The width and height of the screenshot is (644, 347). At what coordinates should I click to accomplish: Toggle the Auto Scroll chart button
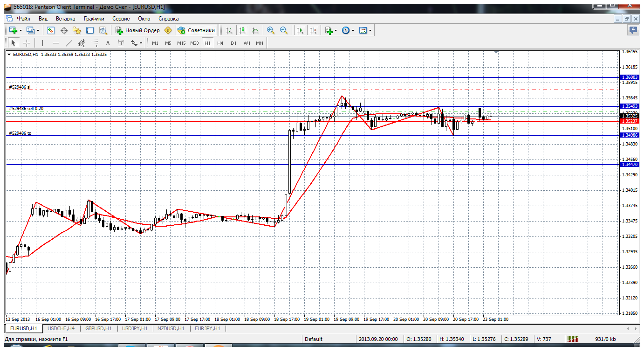click(x=300, y=30)
